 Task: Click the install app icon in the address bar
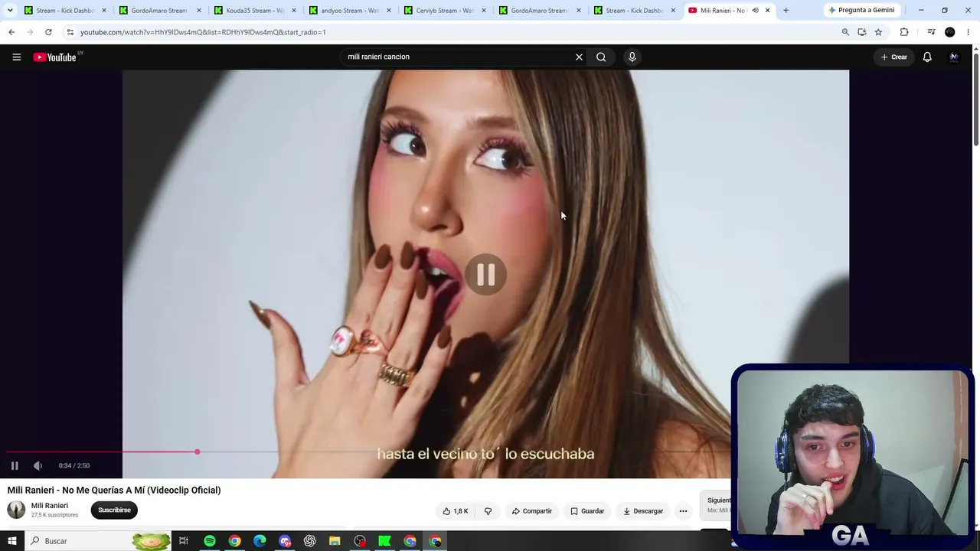862,32
